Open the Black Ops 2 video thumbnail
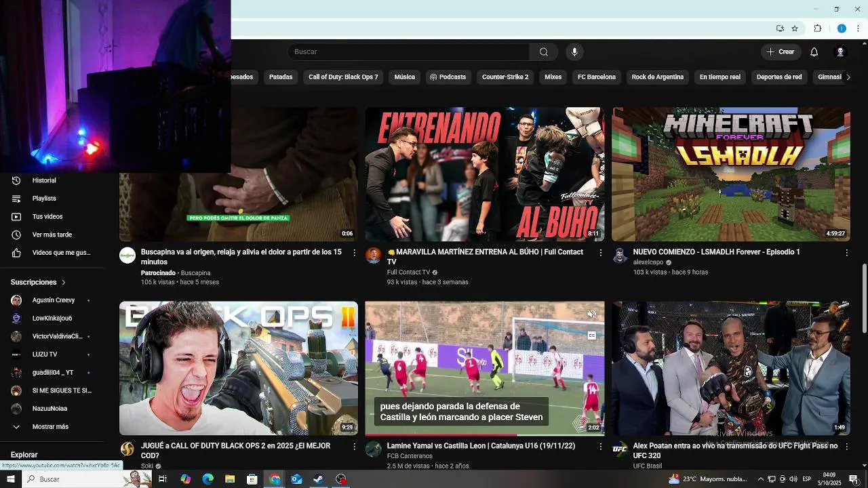 239,368
